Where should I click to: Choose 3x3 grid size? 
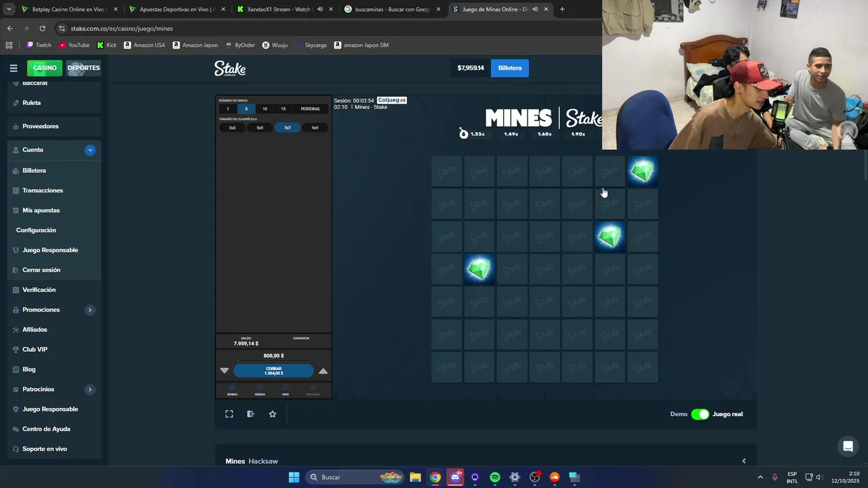point(233,127)
